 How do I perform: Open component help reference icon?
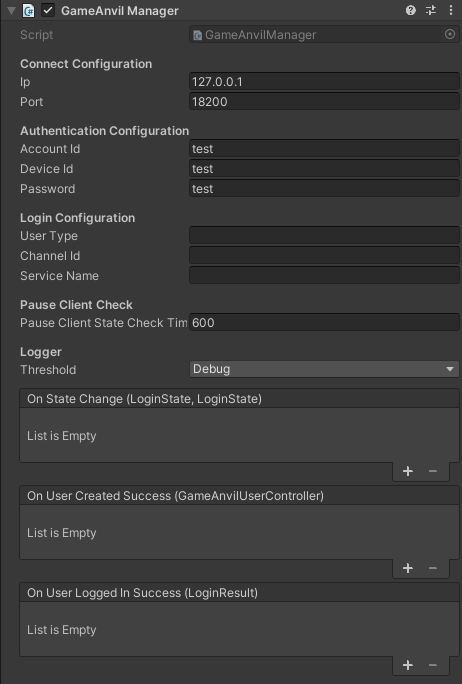(x=411, y=10)
